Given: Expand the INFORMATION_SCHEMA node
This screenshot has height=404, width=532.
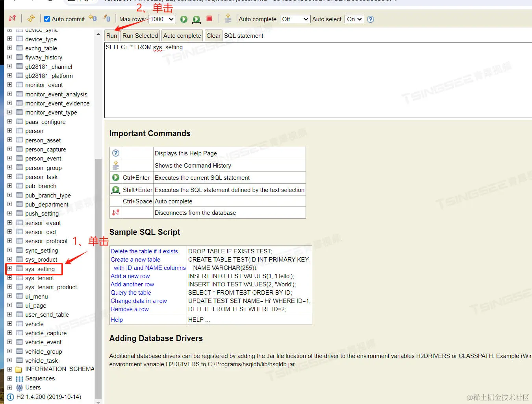Looking at the screenshot, I should (10, 369).
